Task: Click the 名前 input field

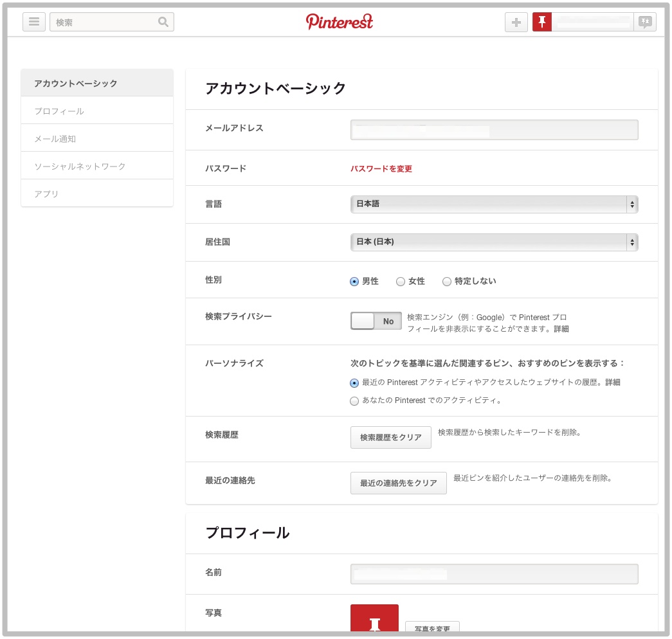Action: (x=494, y=574)
